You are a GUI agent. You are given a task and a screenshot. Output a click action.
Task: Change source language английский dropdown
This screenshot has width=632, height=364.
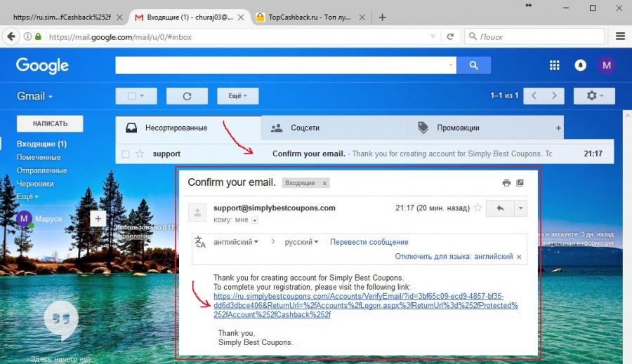pyautogui.click(x=236, y=242)
